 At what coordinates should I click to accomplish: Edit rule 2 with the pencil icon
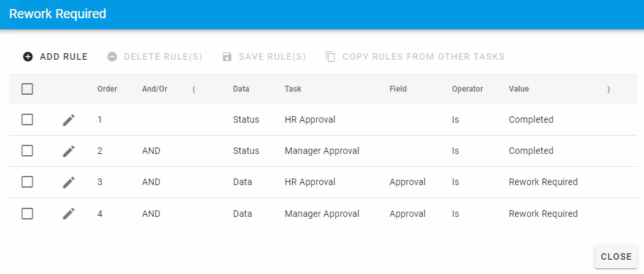[69, 151]
